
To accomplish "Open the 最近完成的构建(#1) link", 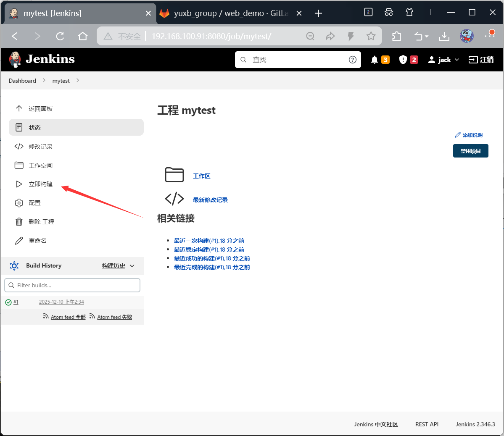I will (212, 267).
